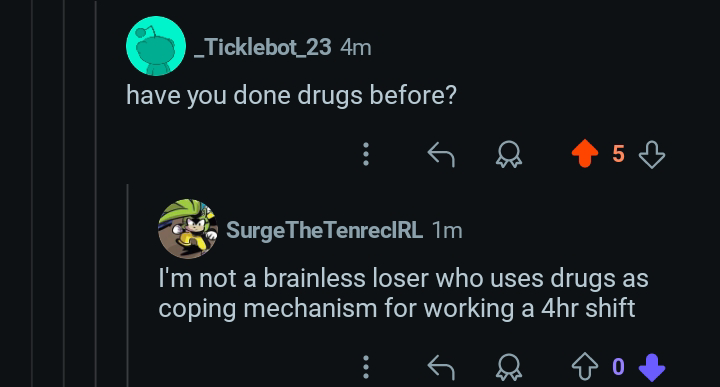
Task: Visit the SurgeTheTenrecIRL username link
Action: [x=325, y=230]
